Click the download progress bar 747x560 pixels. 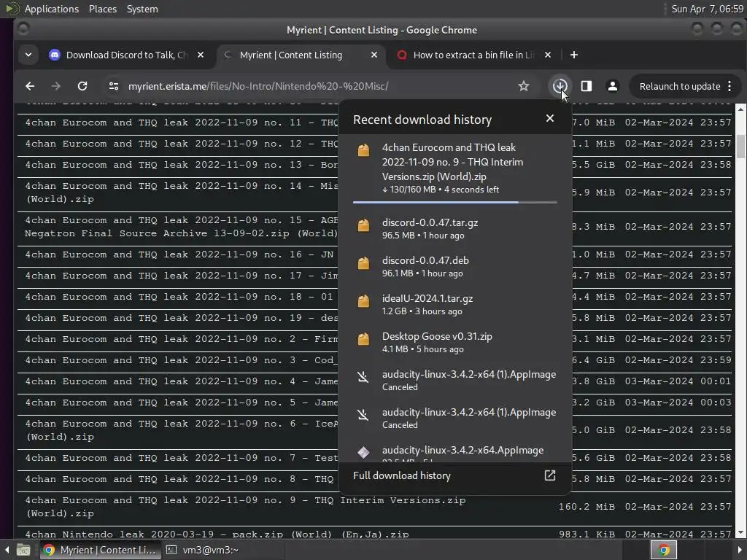(x=455, y=203)
